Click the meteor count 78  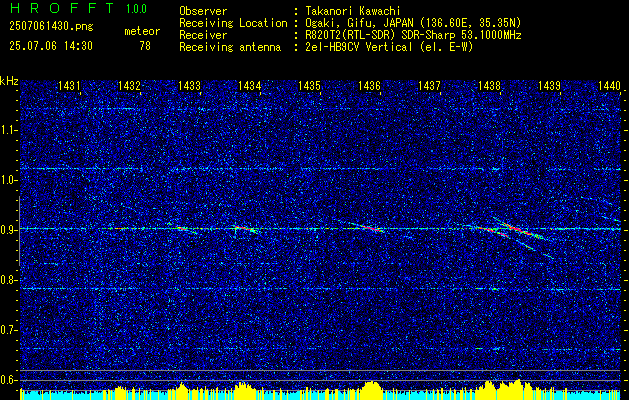145,46
